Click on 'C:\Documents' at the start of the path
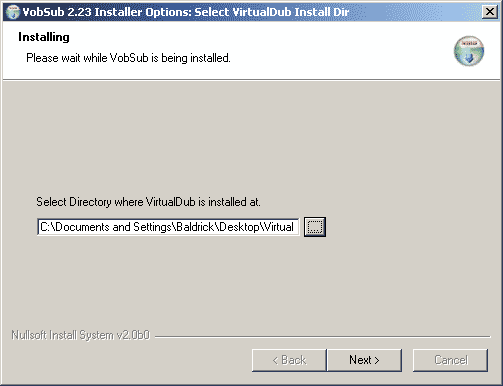Image resolution: width=503 pixels, height=386 pixels. tap(75, 227)
